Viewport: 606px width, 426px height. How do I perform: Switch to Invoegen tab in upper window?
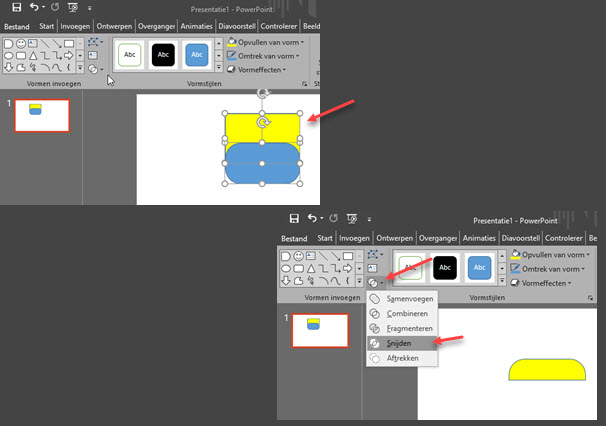pos(75,26)
